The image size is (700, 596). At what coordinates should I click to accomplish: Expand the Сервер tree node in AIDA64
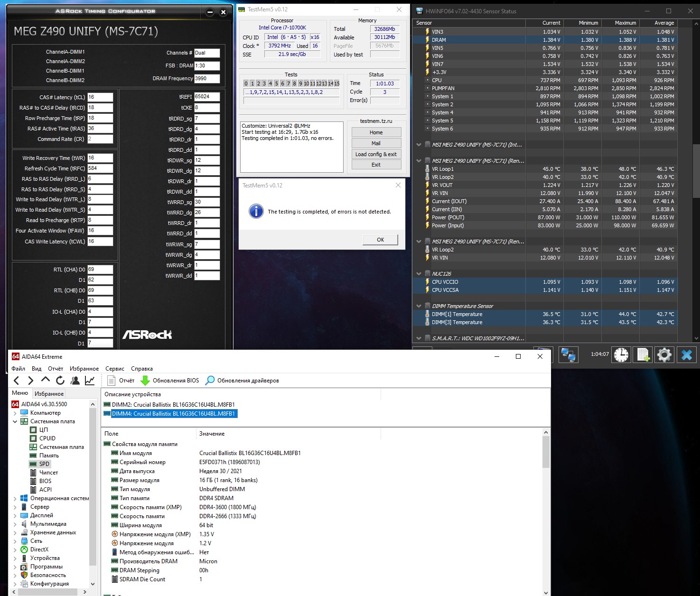[x=15, y=507]
